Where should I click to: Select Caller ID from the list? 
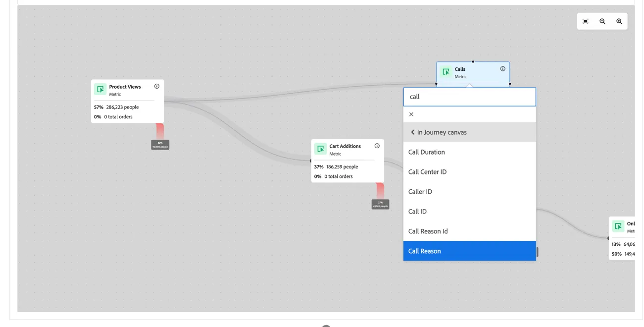pos(470,192)
